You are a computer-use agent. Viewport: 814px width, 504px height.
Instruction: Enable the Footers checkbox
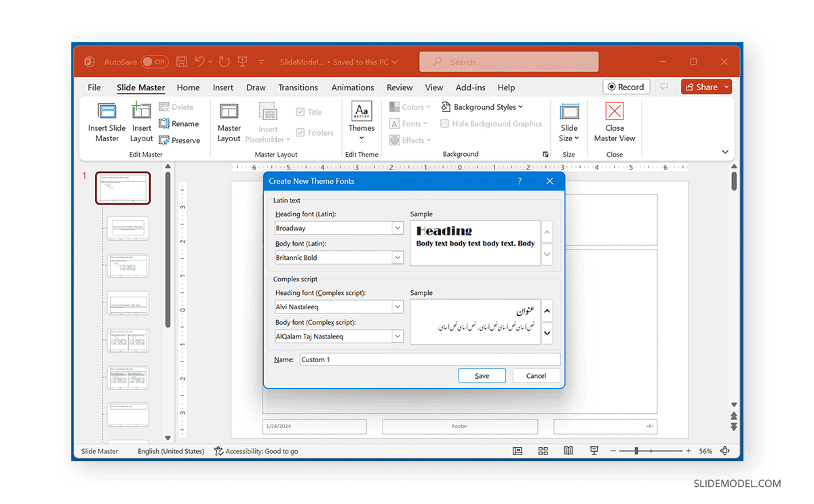pyautogui.click(x=301, y=132)
